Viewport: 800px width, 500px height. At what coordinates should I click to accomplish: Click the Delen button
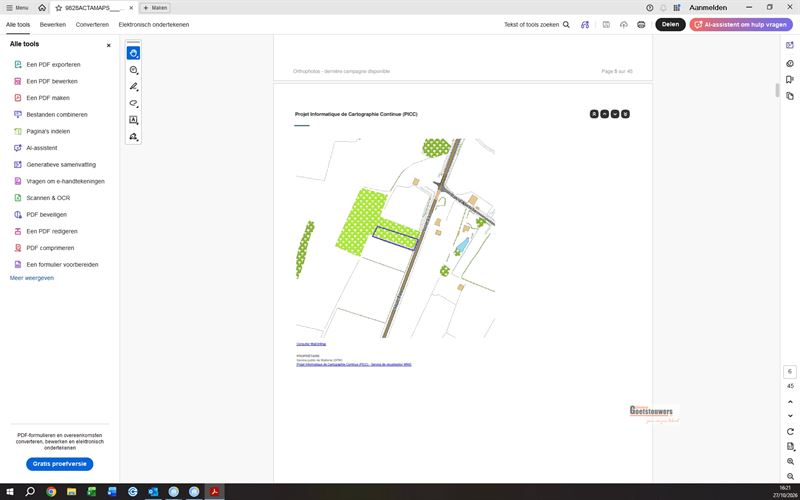point(670,24)
